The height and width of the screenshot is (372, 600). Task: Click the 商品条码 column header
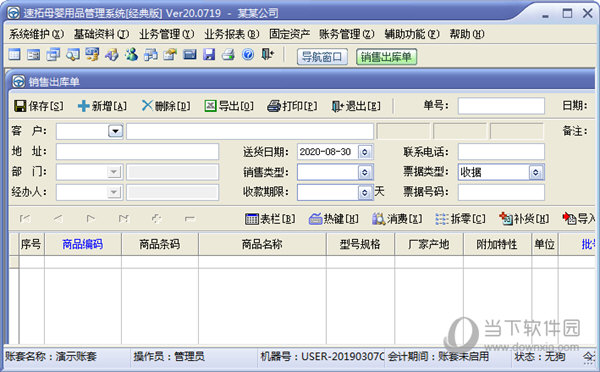(160, 244)
